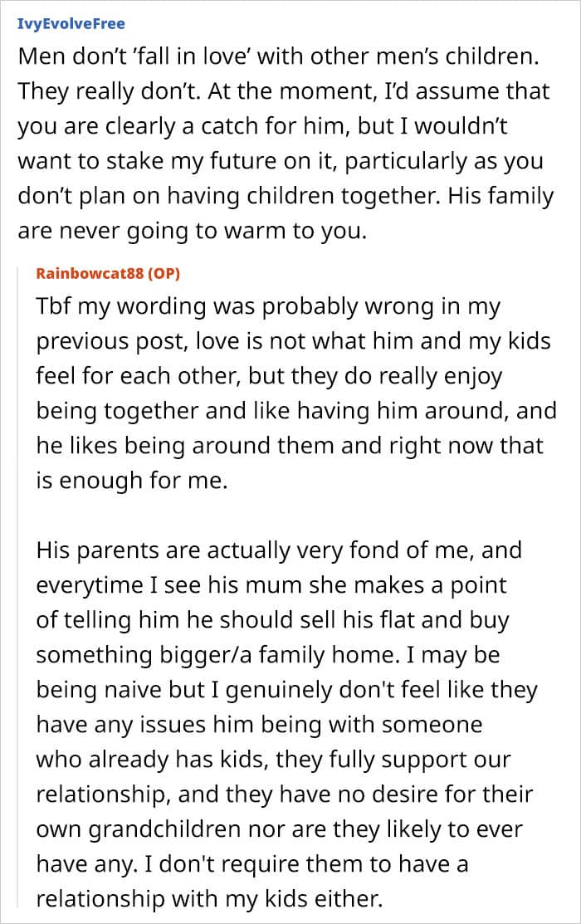Screen dimensions: 581x924
Task: Click the line "They really don't. At the moment"
Action: [285, 94]
